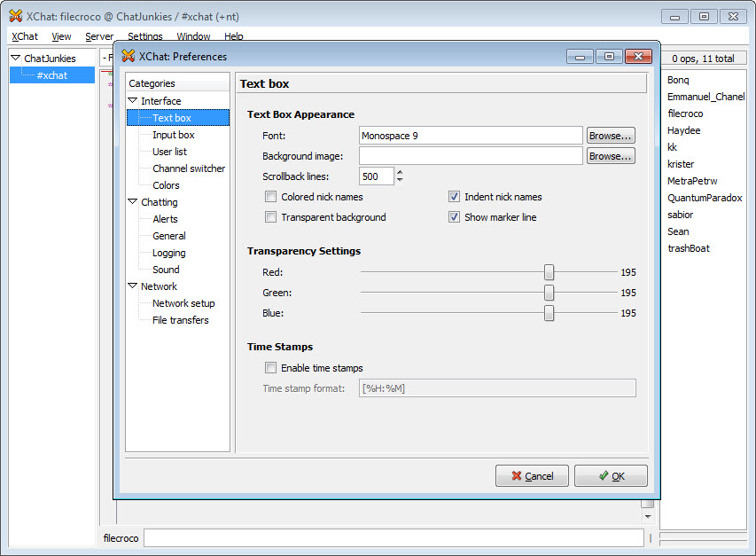Browse for a font
Viewport: 756px width, 556px height.
[x=611, y=136]
